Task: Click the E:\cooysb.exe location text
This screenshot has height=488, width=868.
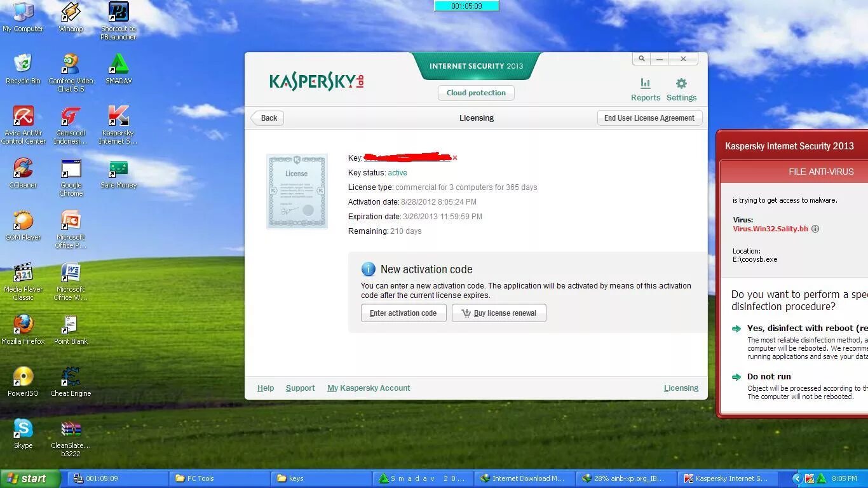Action: click(x=755, y=259)
